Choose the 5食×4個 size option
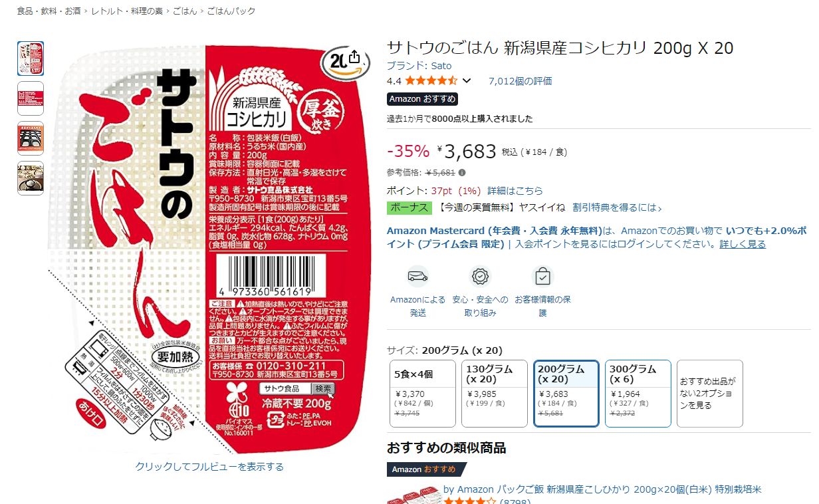Screen dimensions: 819x504 coord(422,394)
